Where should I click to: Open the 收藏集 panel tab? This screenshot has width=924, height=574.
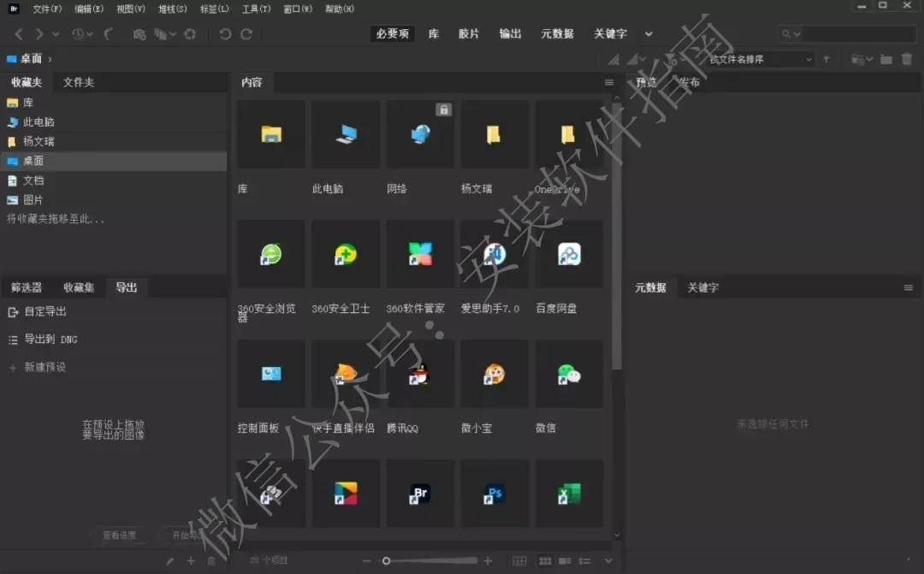pos(79,287)
